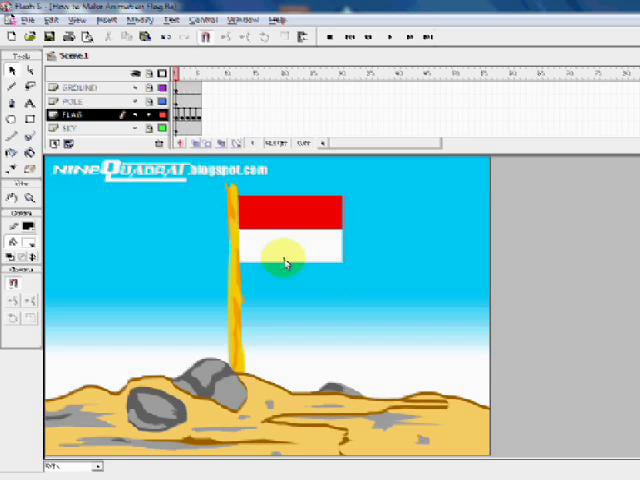Toggle lock on SKY layer

click(x=149, y=129)
